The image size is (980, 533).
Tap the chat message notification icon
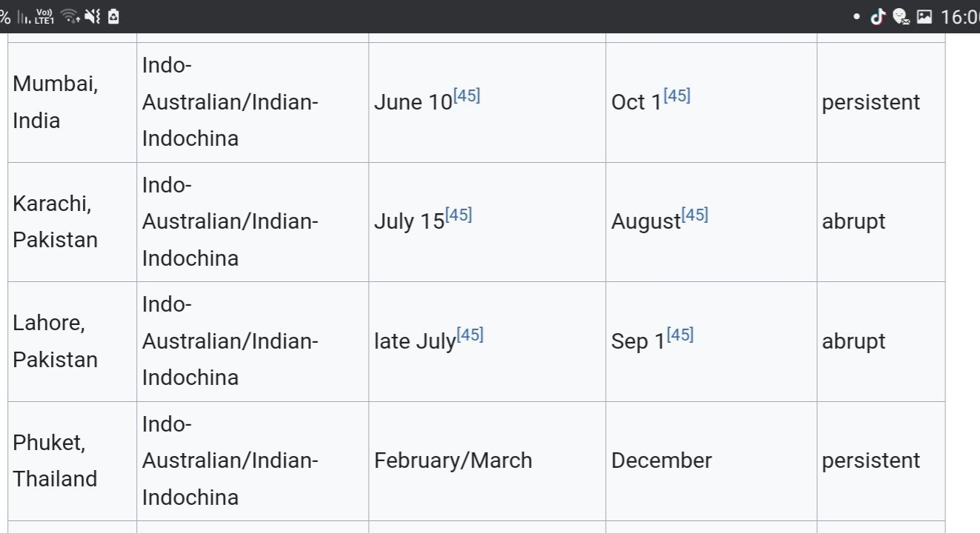pyautogui.click(x=901, y=16)
